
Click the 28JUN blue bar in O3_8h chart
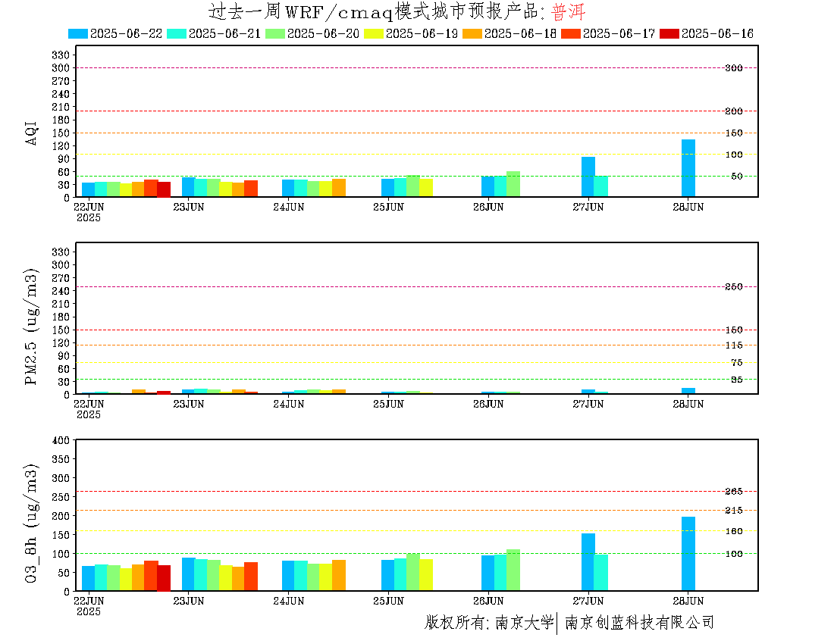(x=688, y=554)
